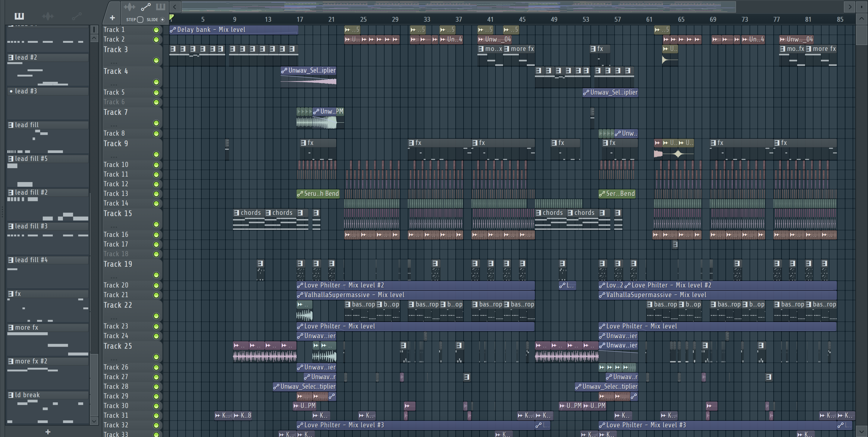Toggle the SLIDE option
Screen dimensions: 868x437
point(162,20)
